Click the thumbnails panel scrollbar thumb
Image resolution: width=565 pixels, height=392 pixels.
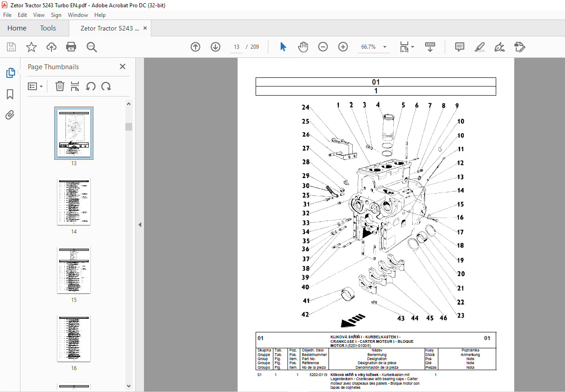[x=129, y=126]
